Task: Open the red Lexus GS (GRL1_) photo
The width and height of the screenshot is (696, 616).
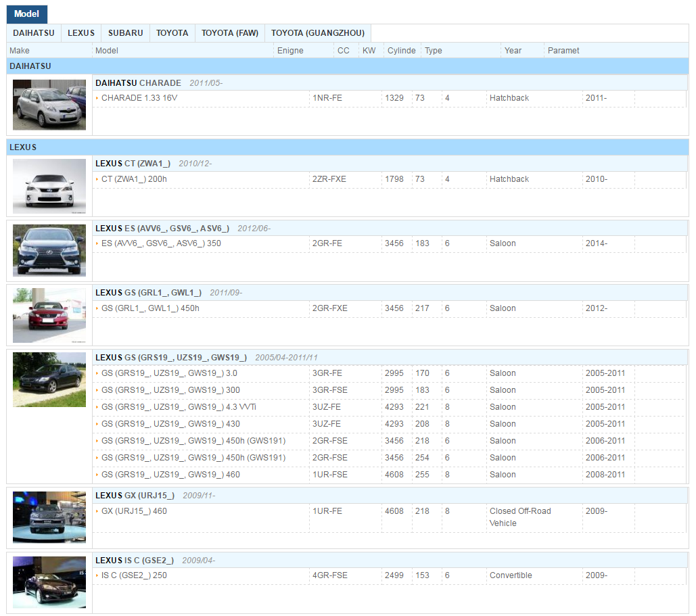Action: (x=49, y=315)
